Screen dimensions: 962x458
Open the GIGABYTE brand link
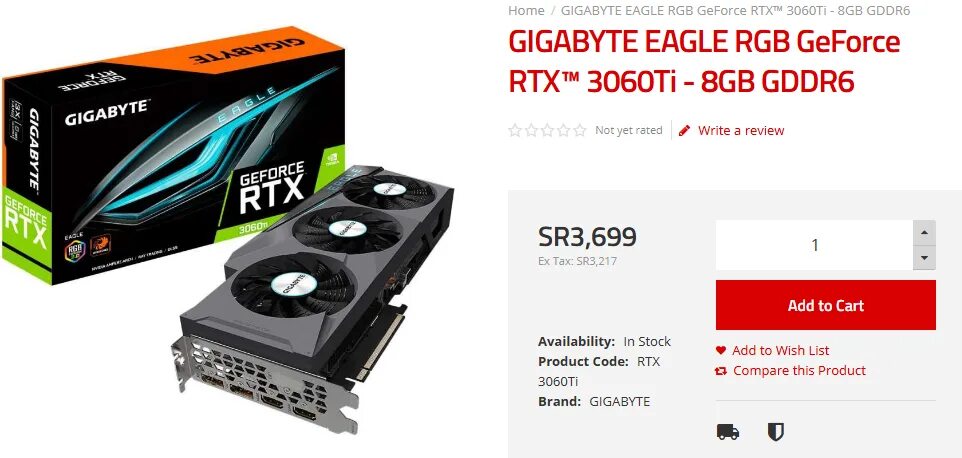pyautogui.click(x=620, y=402)
